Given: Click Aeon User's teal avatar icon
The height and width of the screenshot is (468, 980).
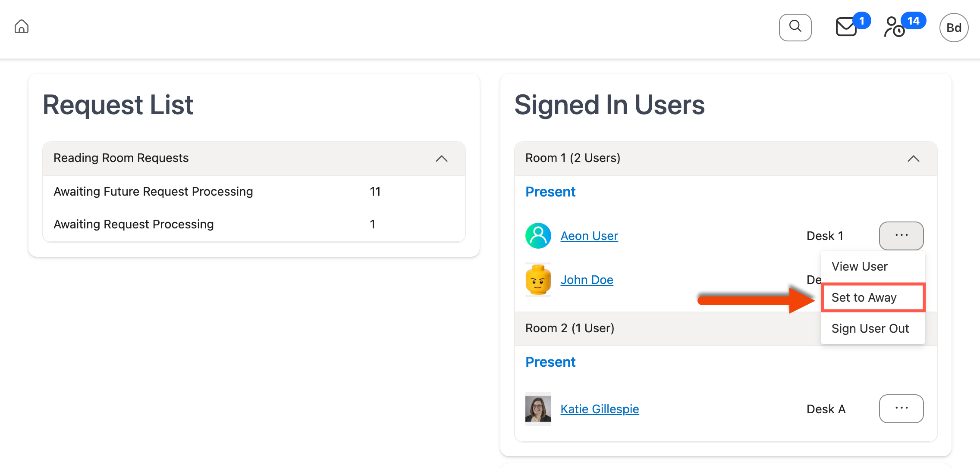Looking at the screenshot, I should [x=538, y=236].
